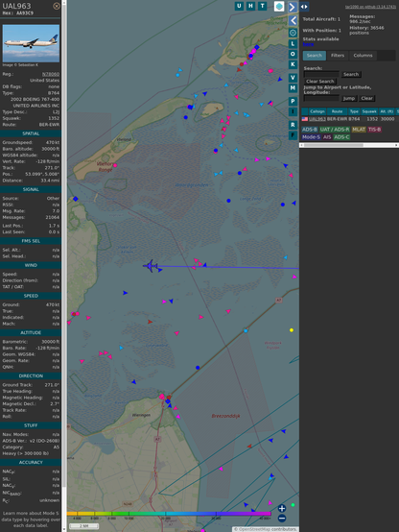Click the L labels map button
Viewport: 399px width, 532px height.
293,44
